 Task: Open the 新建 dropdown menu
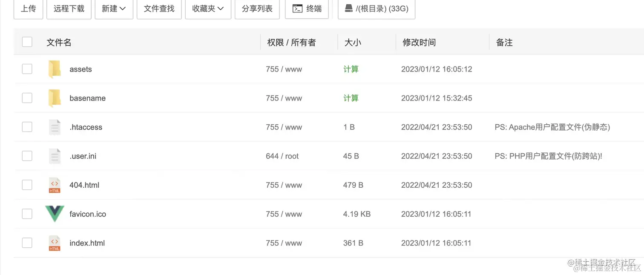point(114,9)
